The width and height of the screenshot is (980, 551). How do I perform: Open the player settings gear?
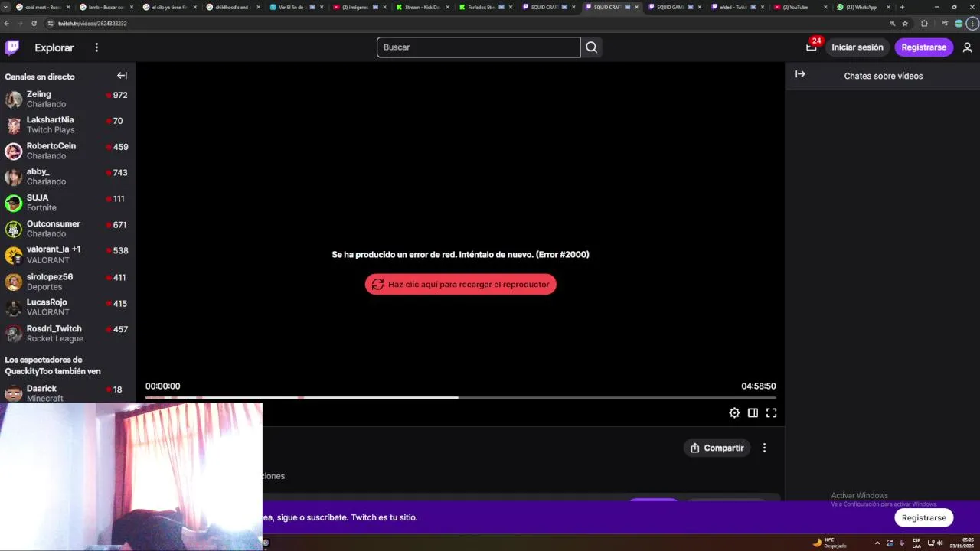734,412
